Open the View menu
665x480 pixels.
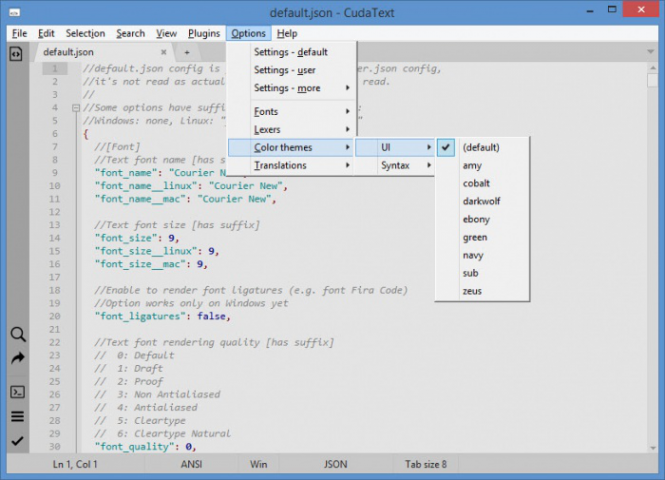coord(166,33)
